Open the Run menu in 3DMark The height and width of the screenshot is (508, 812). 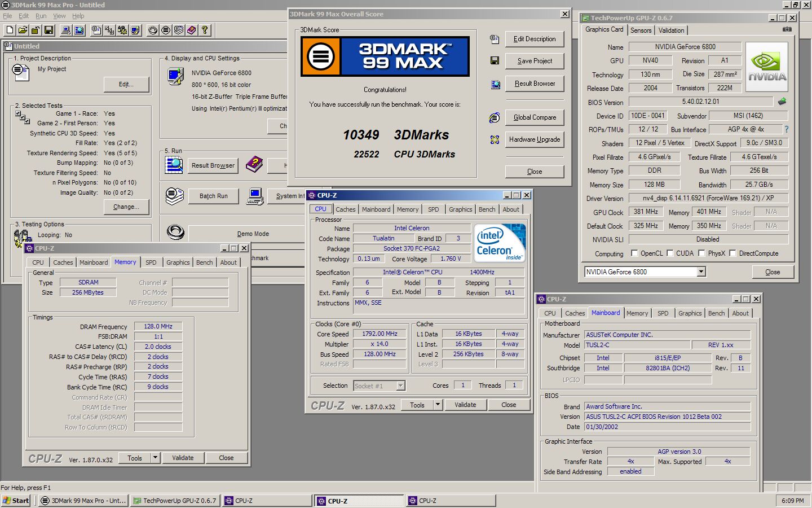point(41,16)
